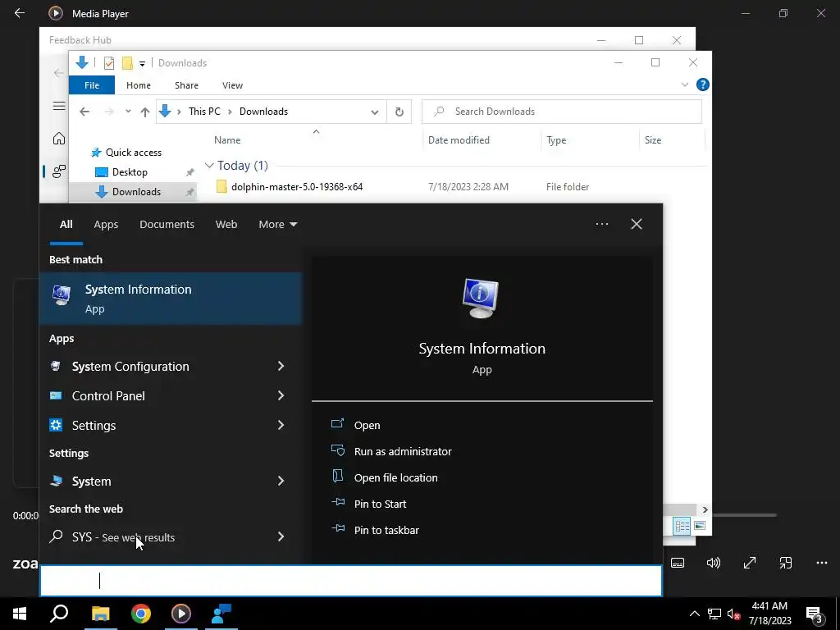This screenshot has height=630, width=840.
Task: Click the Windows search text box
Action: point(351,580)
